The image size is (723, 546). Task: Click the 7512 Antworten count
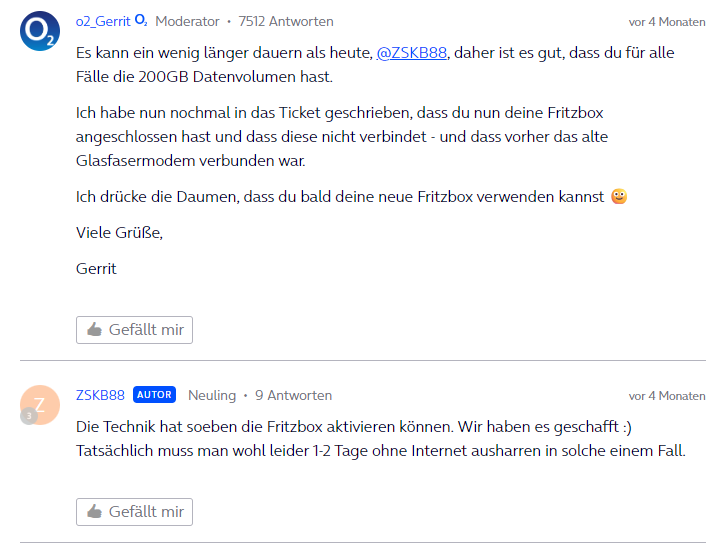[286, 21]
